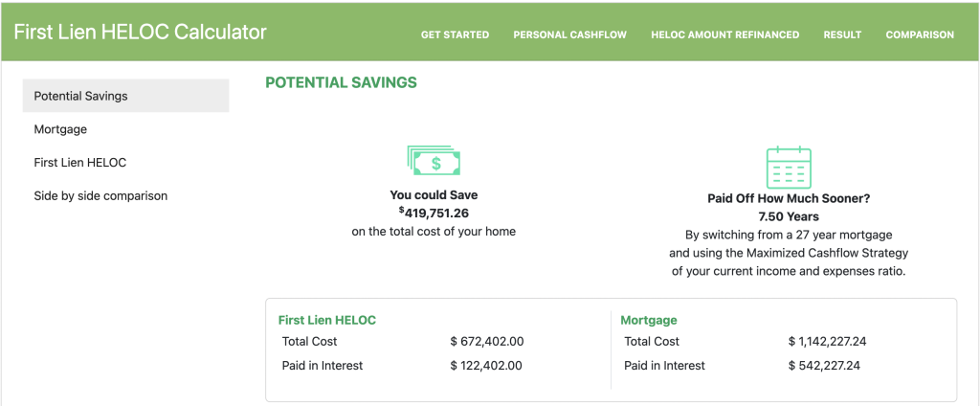Click the First Lien HELOC card heading
Screen dimensions: 980x406
(x=326, y=321)
